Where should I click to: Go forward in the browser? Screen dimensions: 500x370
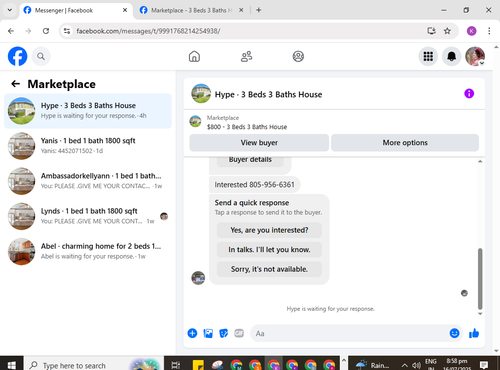(x=28, y=31)
